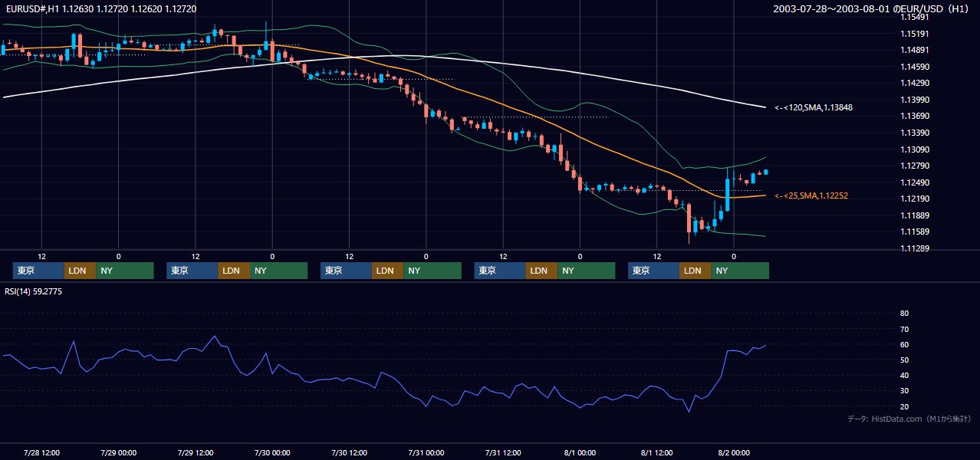Click the NY session block for 8/1
This screenshot has height=460, width=980.
tap(739, 271)
